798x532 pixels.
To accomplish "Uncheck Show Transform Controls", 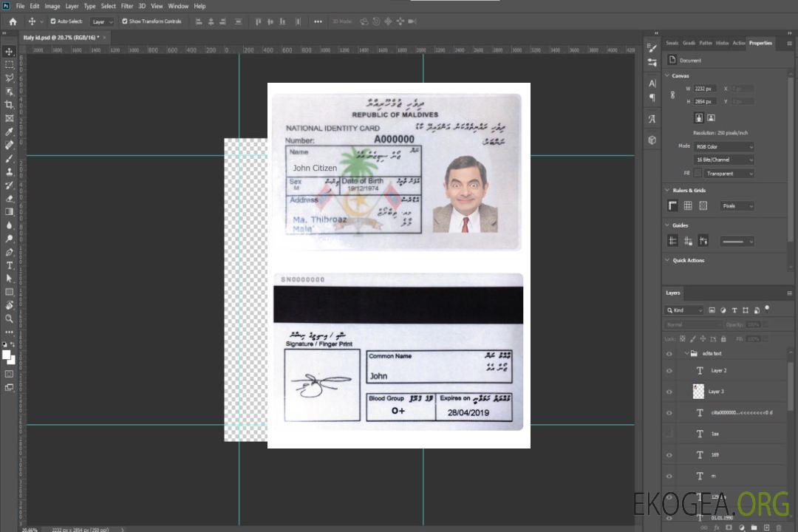I will (125, 21).
